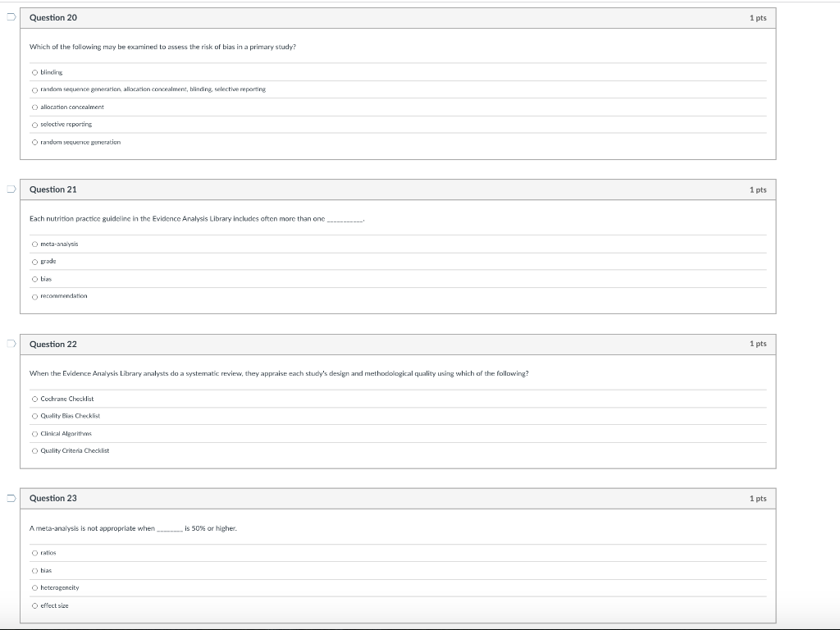Image resolution: width=840 pixels, height=630 pixels.
Task: Pick 'Clinical Algorithms' answer
Action: coord(34,434)
